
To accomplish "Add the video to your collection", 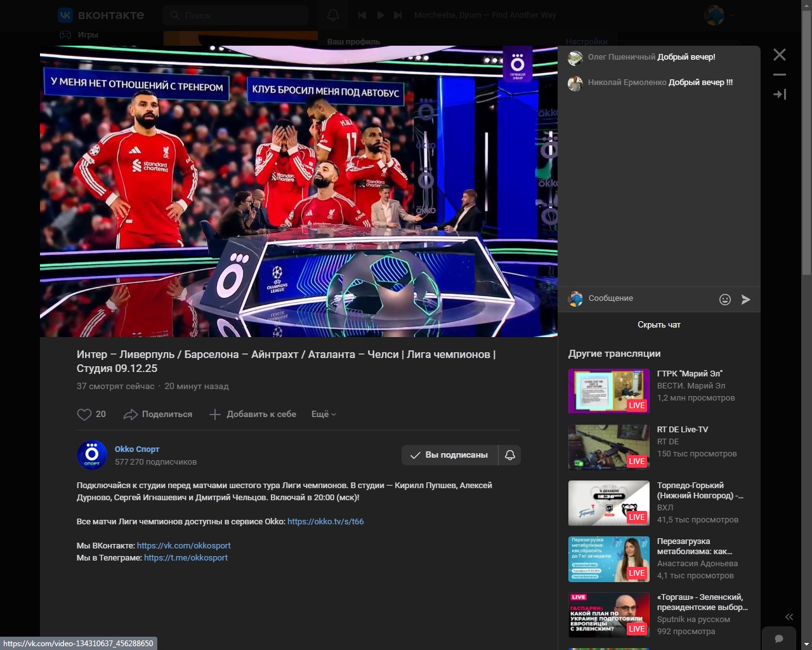I will click(252, 415).
